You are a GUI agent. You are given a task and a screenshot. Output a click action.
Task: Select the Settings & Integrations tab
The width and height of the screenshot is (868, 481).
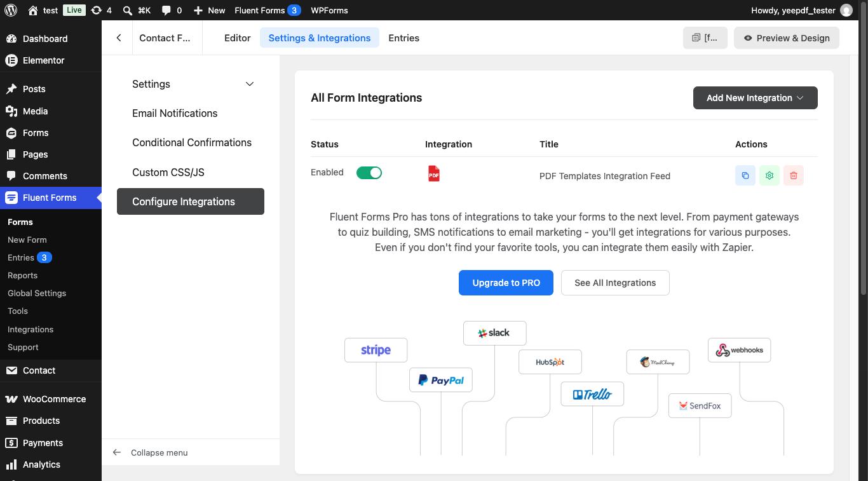click(x=320, y=38)
